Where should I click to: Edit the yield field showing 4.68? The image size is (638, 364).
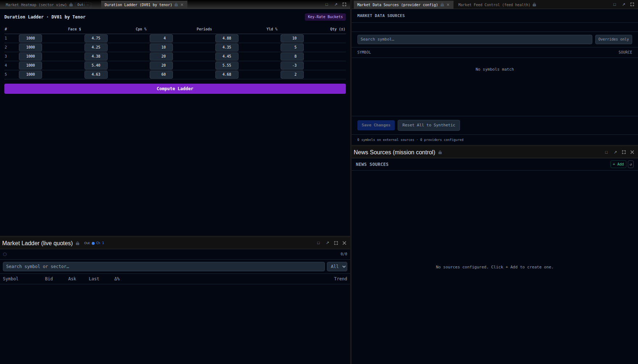(x=227, y=75)
